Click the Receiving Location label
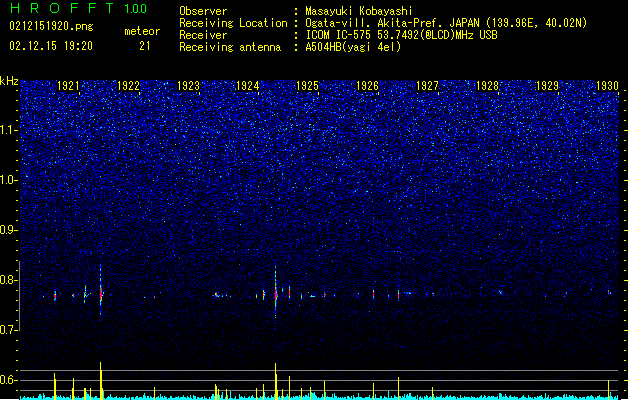The image size is (629, 400). pos(233,23)
